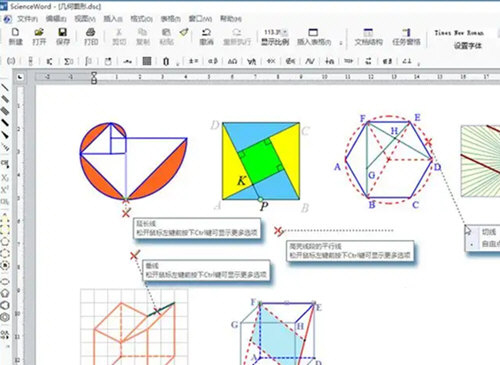Choose 切线 from the popup menu
Image resolution: width=500 pixels, height=365 pixels.
click(x=489, y=232)
